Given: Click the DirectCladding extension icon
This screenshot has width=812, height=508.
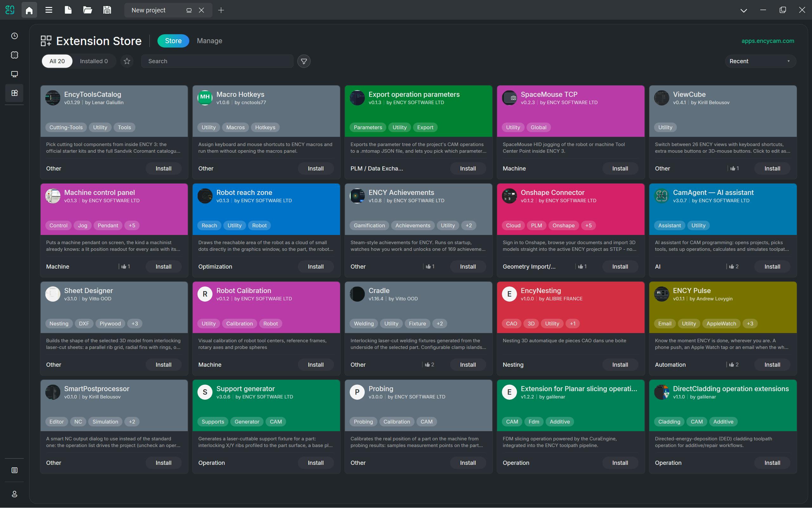Looking at the screenshot, I should coord(661,392).
